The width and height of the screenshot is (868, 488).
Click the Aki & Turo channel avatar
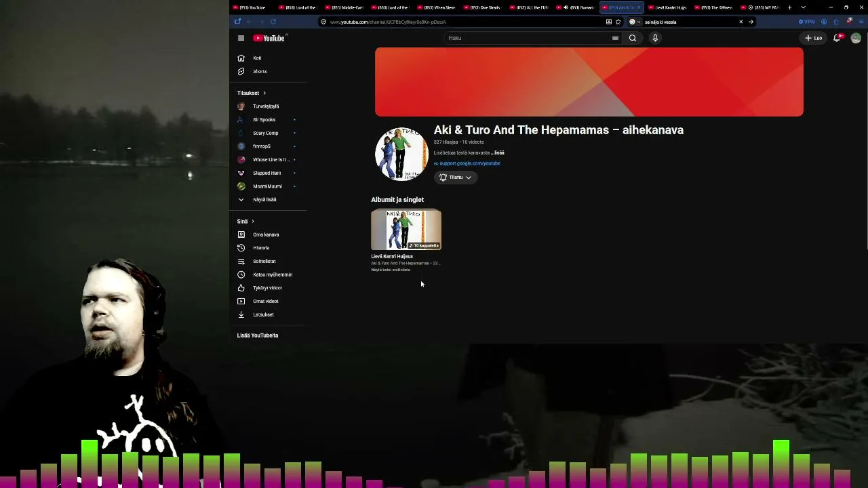(401, 154)
